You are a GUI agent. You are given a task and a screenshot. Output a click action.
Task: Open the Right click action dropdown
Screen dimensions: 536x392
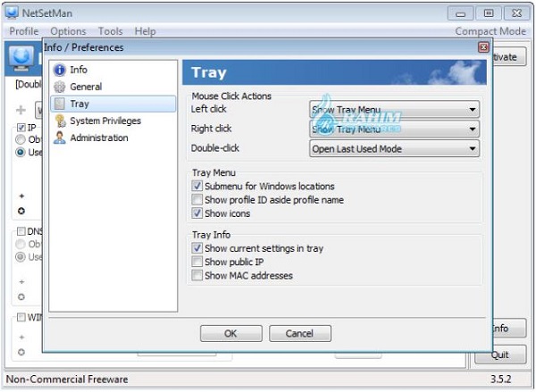395,129
